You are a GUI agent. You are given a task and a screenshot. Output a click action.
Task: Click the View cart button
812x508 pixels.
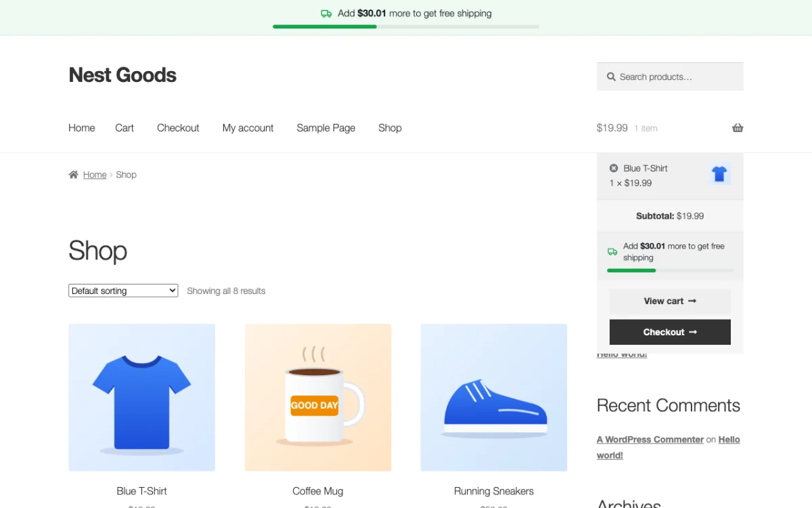(670, 301)
